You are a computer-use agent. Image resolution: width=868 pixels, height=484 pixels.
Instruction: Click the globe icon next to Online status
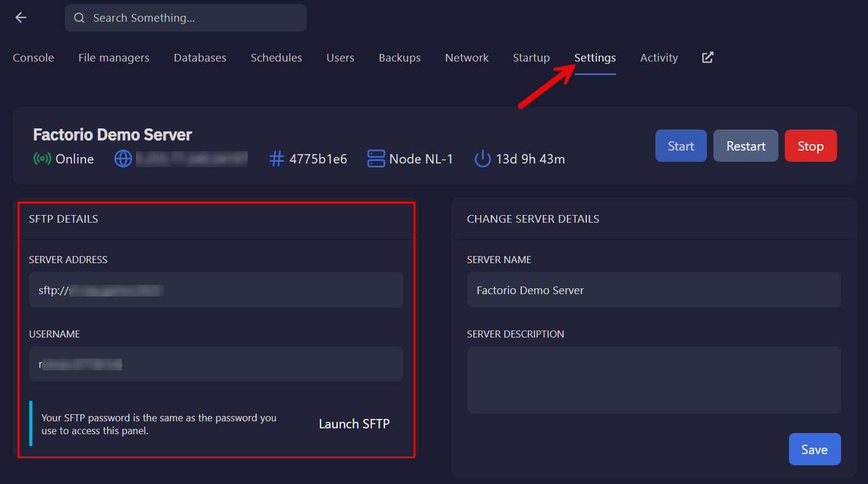point(122,158)
